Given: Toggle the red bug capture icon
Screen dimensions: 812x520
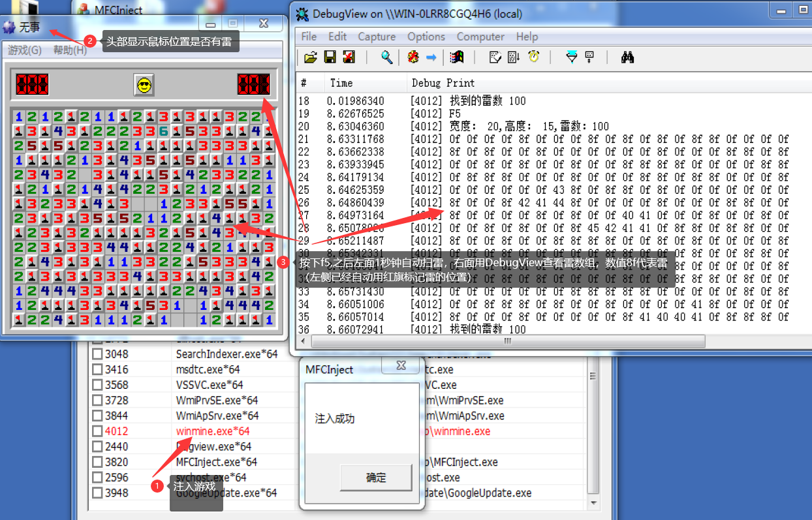Looking at the screenshot, I should 413,57.
